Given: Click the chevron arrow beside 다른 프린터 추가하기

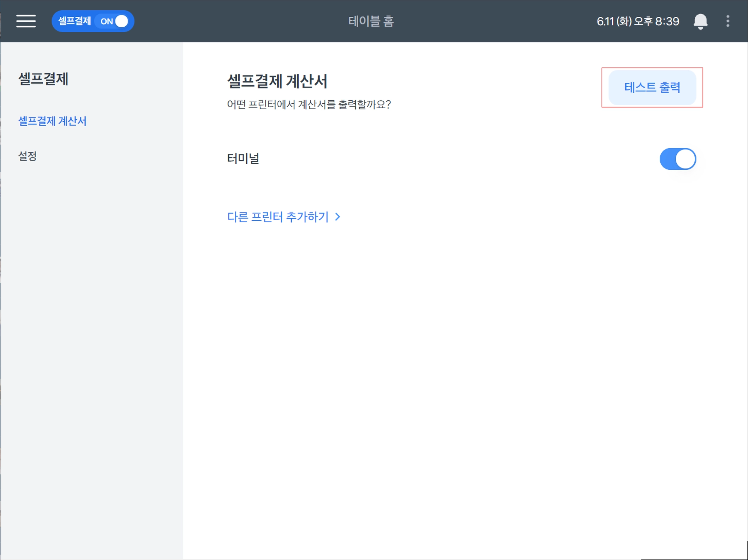Looking at the screenshot, I should (x=338, y=217).
